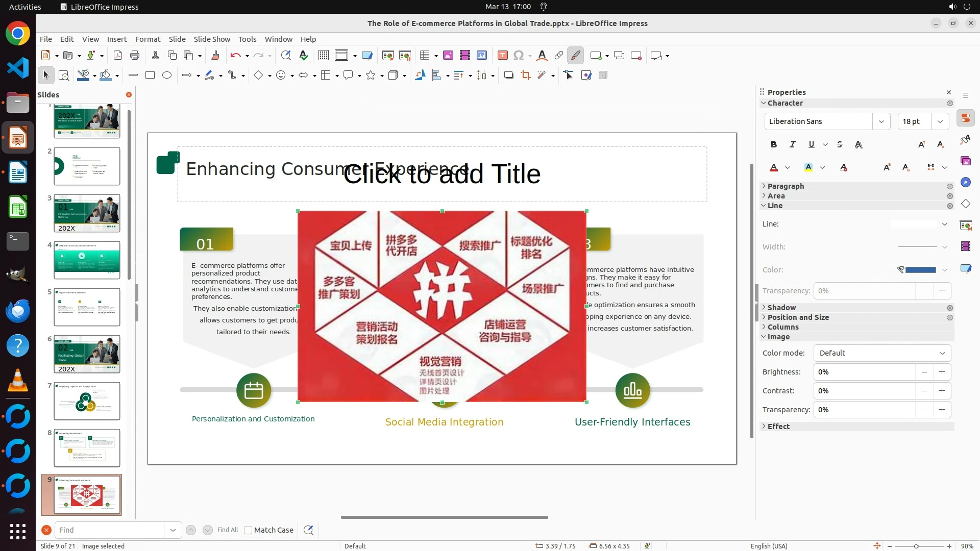Click the Crop Image tool icon
980x551 pixels.
(x=525, y=76)
